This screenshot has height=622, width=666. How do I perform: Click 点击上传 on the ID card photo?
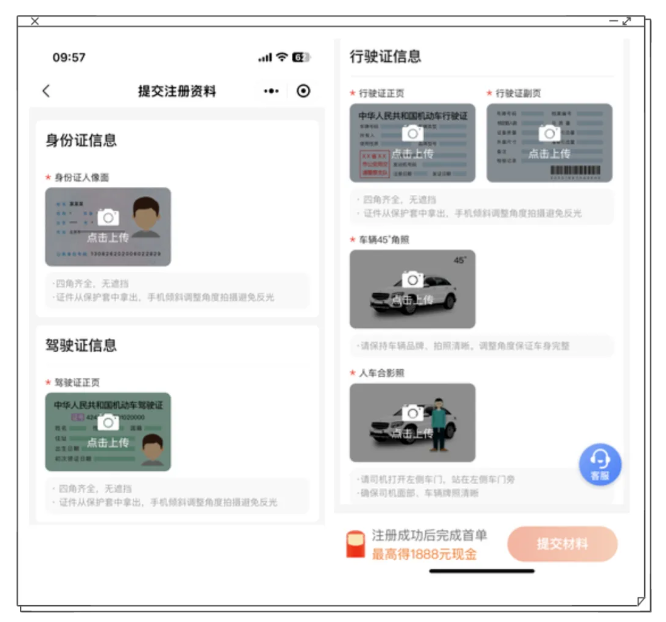[x=108, y=238]
